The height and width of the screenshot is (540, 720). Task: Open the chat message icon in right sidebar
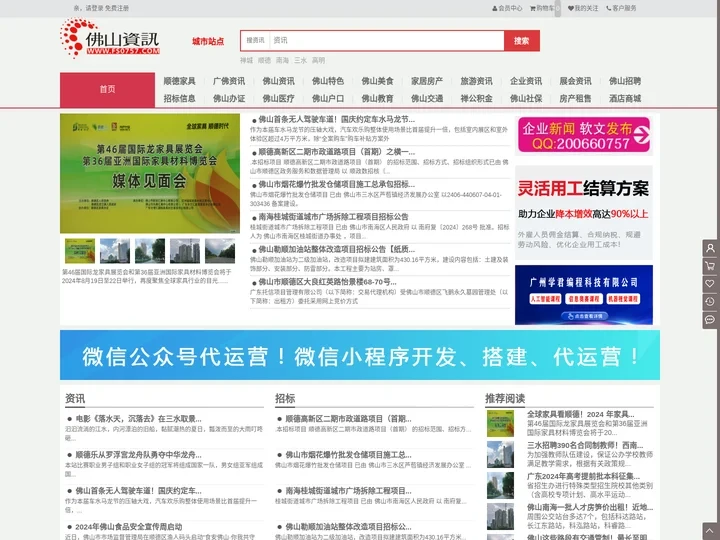(710, 320)
